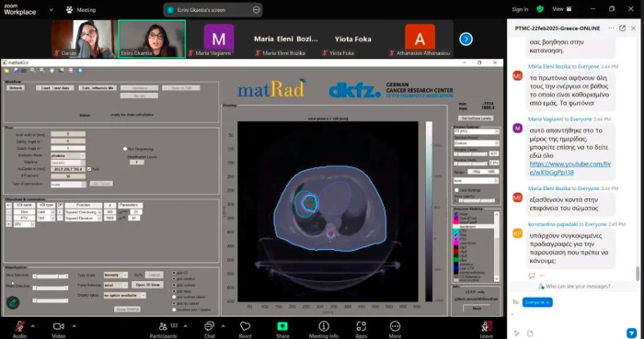This screenshot has height=339, width=644.
Task: Open the Radiation Mode dropdown showing photons
Action: [x=68, y=156]
